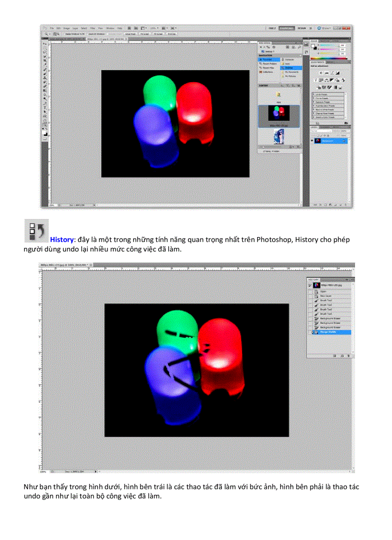Expand the Curves Presets entry

pos(313,98)
